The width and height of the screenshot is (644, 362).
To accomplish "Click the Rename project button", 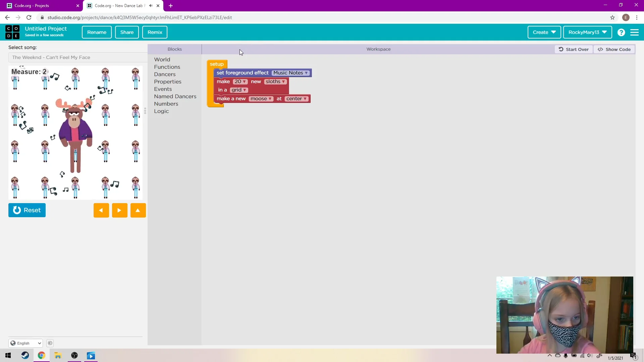I will click(x=97, y=32).
